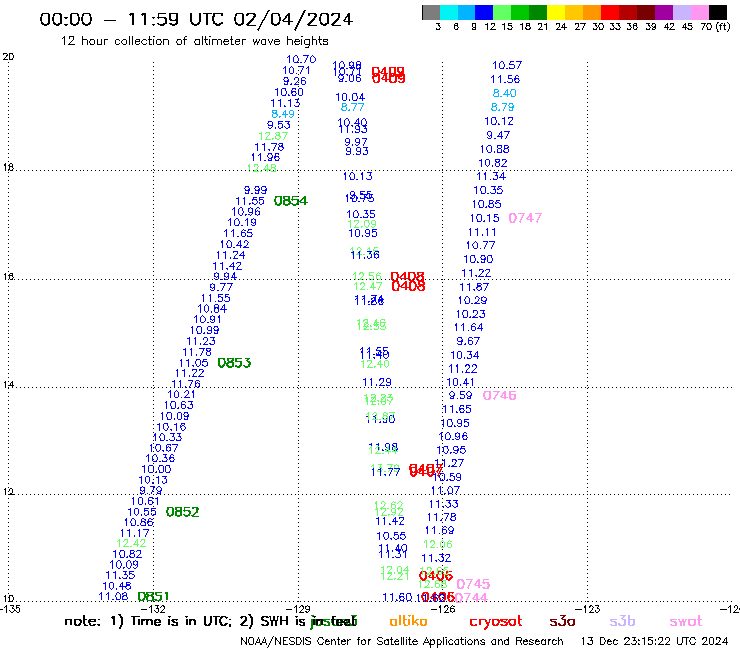Click the pink swot time stamp 0746
This screenshot has height=650, width=740.
pos(499,396)
